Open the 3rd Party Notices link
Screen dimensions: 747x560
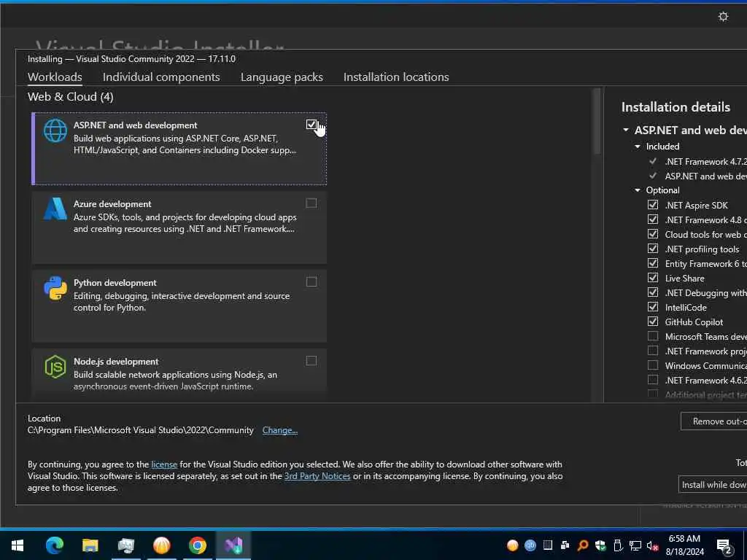317,476
